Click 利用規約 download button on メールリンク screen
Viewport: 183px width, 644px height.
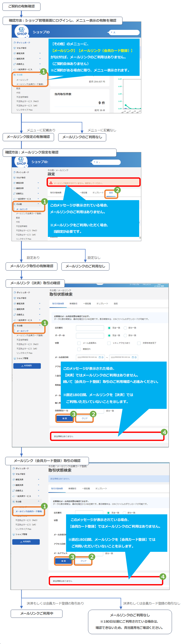(x=27, y=366)
